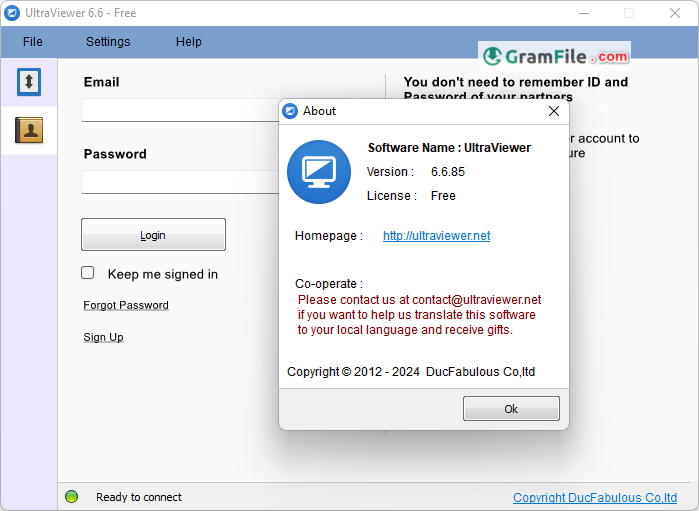This screenshot has width=699, height=511.
Task: Click the Ready to connect status text
Action: click(x=139, y=497)
